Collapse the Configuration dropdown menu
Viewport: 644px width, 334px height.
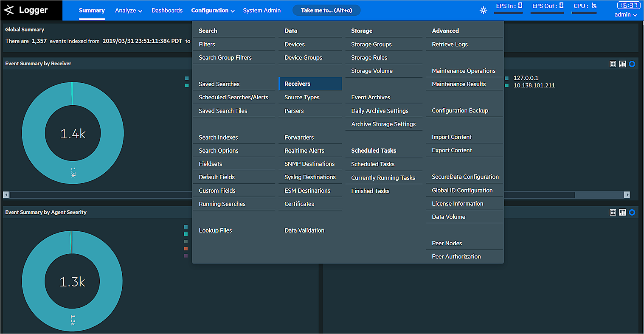tap(213, 11)
